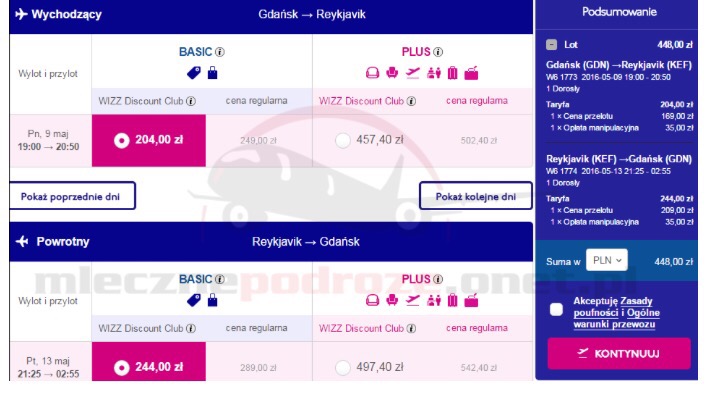
Task: Select the 204,00 zł outbound BASIC fare
Action: [149, 140]
